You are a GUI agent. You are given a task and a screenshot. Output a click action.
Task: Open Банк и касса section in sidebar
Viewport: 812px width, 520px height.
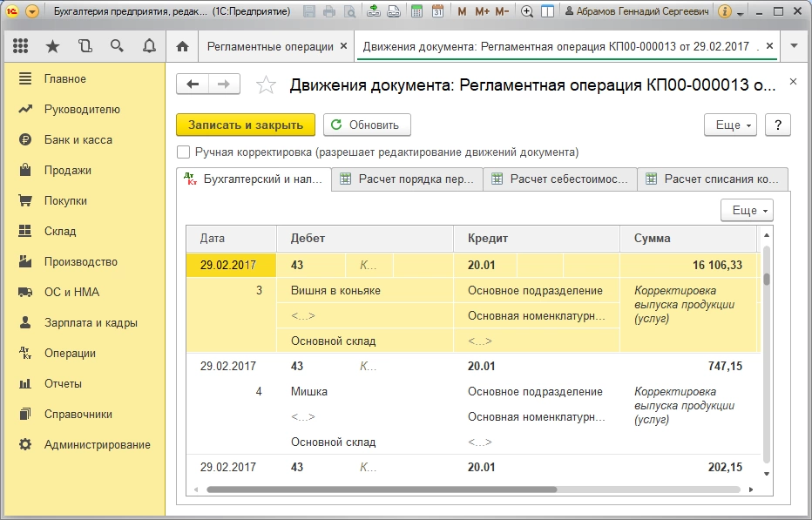78,139
